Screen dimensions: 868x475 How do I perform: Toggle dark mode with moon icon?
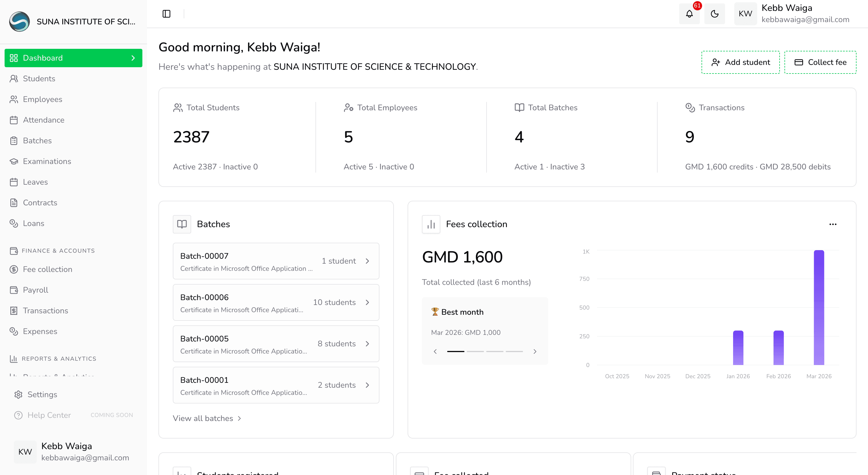click(x=714, y=14)
